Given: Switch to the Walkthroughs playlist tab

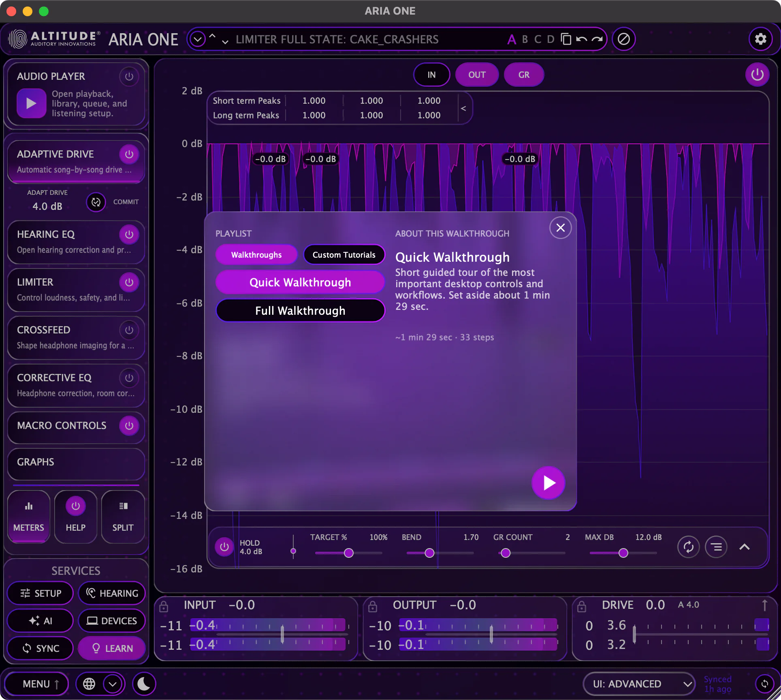Looking at the screenshot, I should click(x=256, y=255).
